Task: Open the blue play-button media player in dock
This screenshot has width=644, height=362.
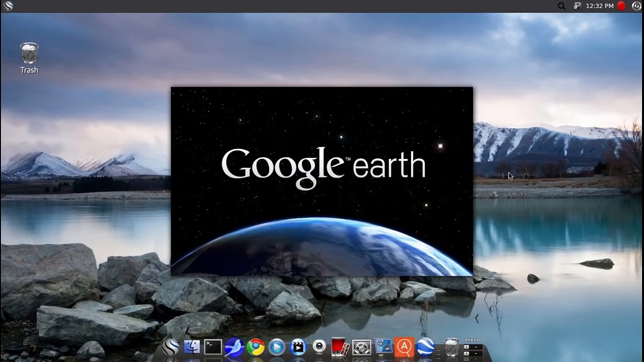Action: 277,347
